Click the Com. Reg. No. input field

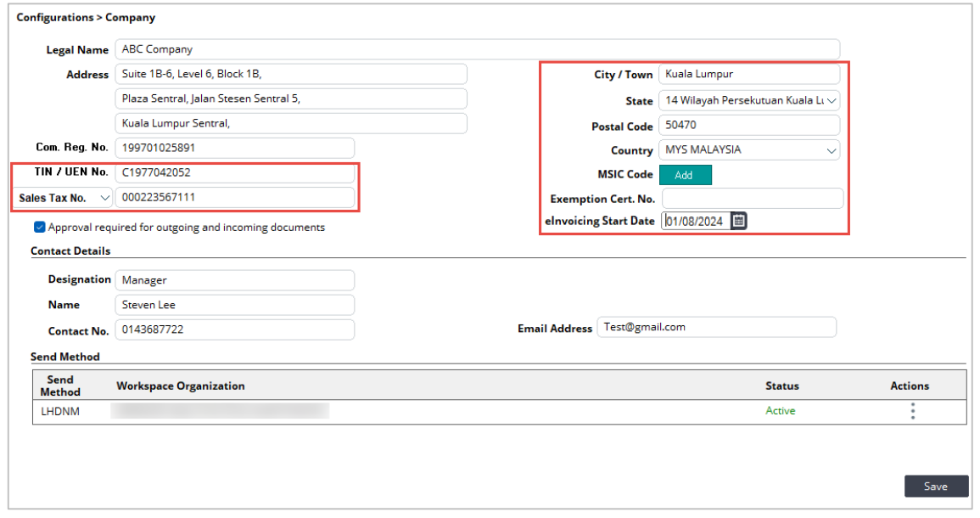click(x=234, y=148)
